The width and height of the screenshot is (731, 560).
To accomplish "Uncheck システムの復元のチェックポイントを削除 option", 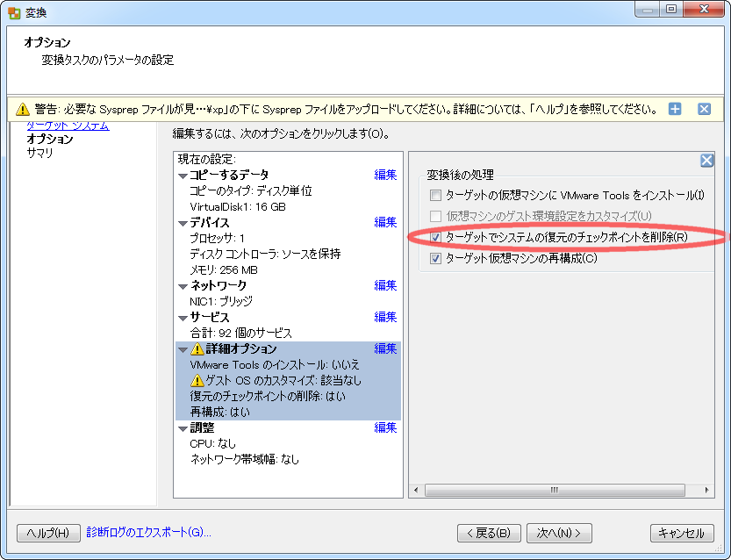I will click(x=435, y=237).
